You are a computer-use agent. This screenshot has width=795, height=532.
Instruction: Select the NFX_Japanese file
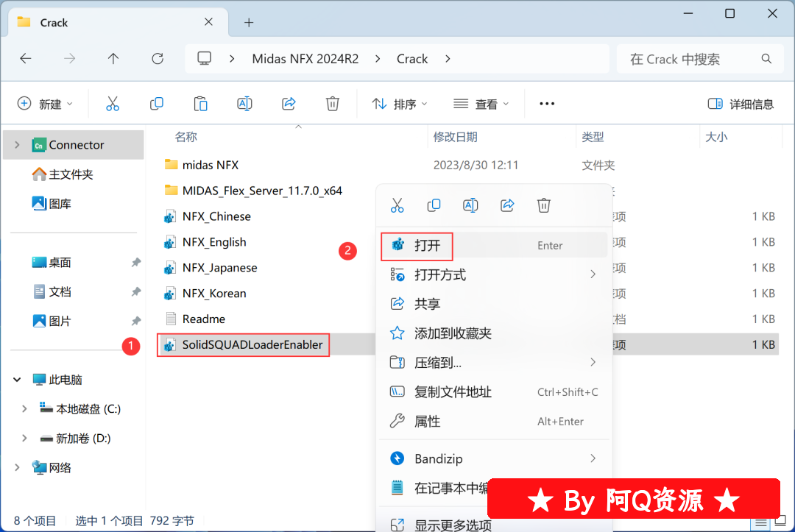pos(219,268)
